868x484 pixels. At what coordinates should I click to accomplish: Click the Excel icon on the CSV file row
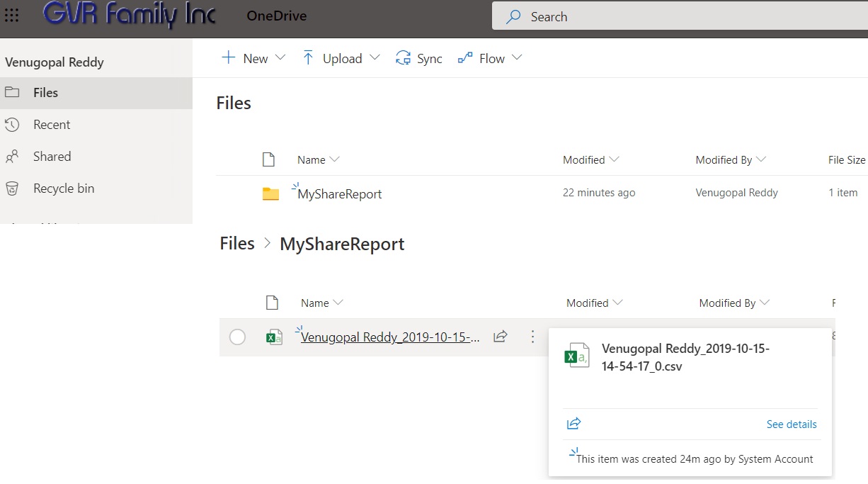[x=275, y=337]
